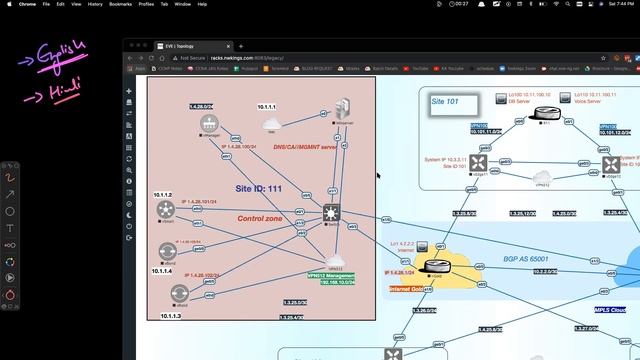Viewport: 640px width, 360px height.
Task: Click the vSmart node icon
Action: coord(166,210)
